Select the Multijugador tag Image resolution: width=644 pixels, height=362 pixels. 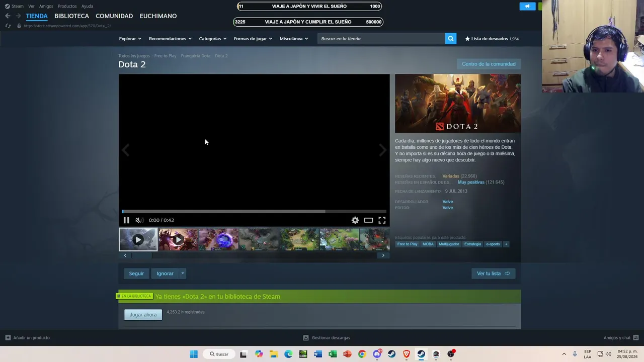pos(449,244)
